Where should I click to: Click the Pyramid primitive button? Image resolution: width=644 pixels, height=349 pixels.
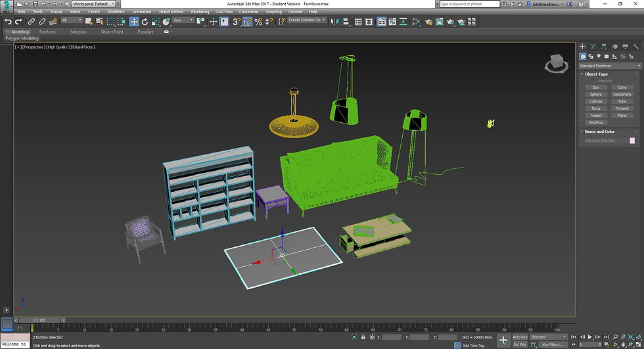(x=622, y=108)
